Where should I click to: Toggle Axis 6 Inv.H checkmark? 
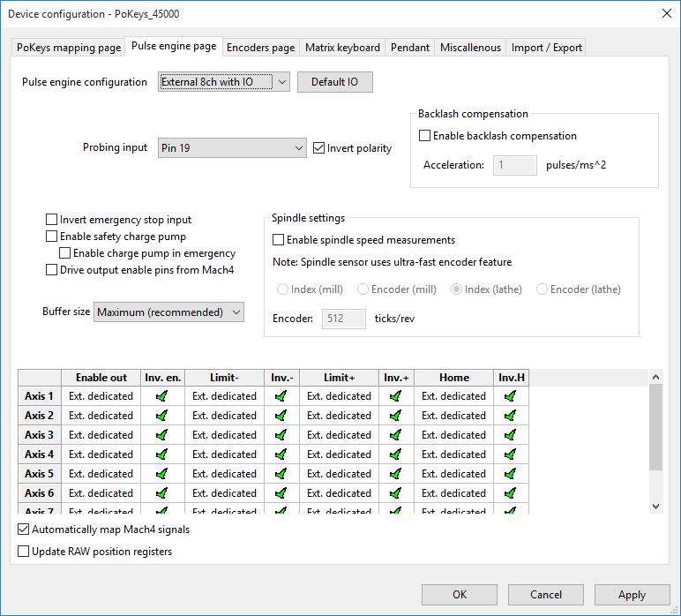click(x=511, y=493)
